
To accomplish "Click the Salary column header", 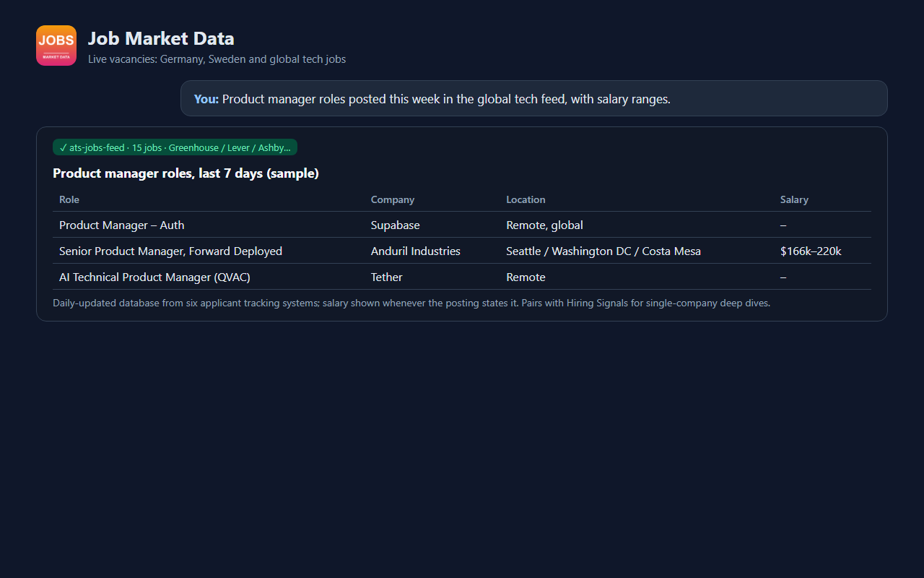I will coord(794,199).
